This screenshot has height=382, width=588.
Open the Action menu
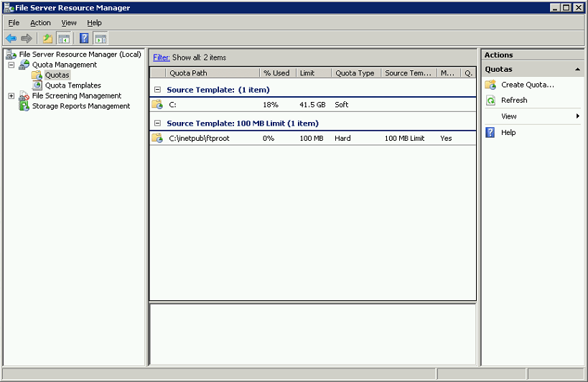40,23
